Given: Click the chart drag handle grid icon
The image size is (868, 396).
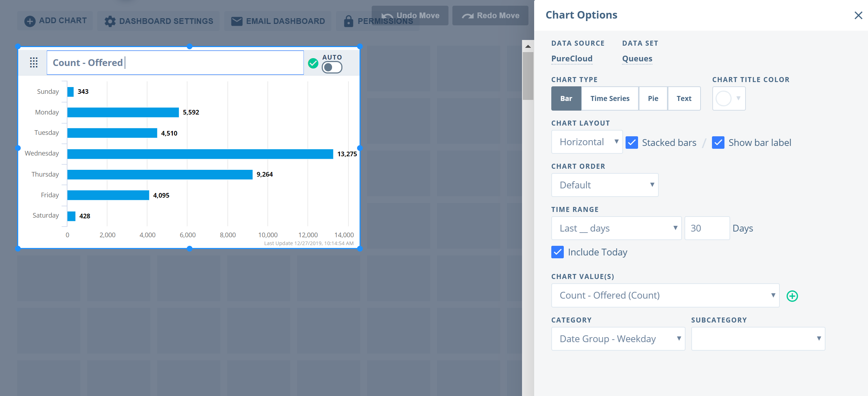Looking at the screenshot, I should [x=34, y=62].
